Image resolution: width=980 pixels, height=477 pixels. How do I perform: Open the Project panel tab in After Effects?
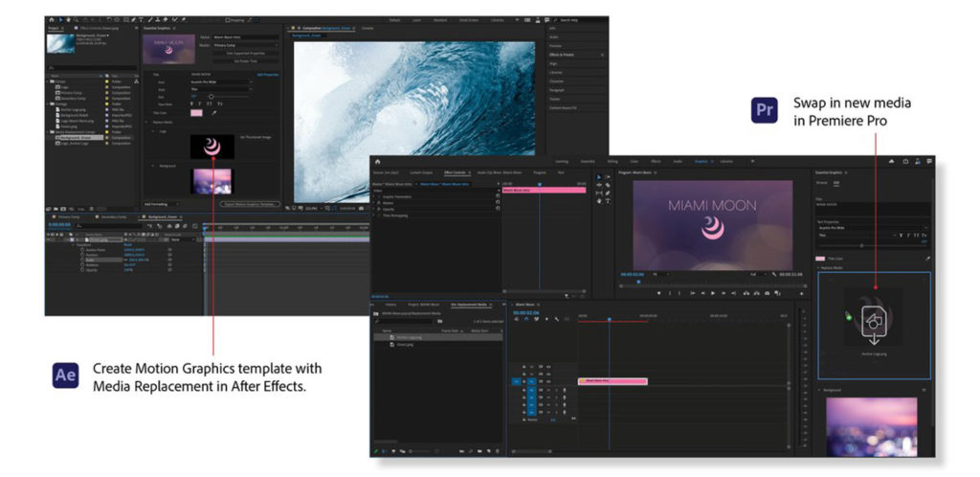(55, 28)
